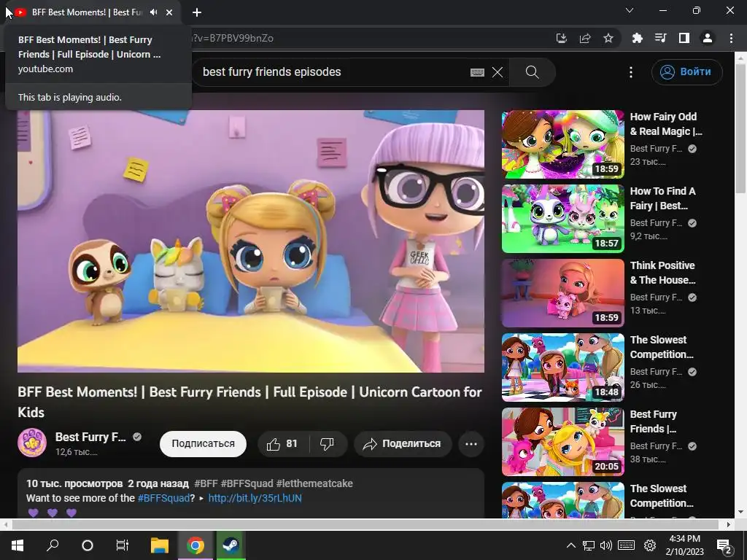Open Think Positive & The House thumbnail

click(x=562, y=293)
